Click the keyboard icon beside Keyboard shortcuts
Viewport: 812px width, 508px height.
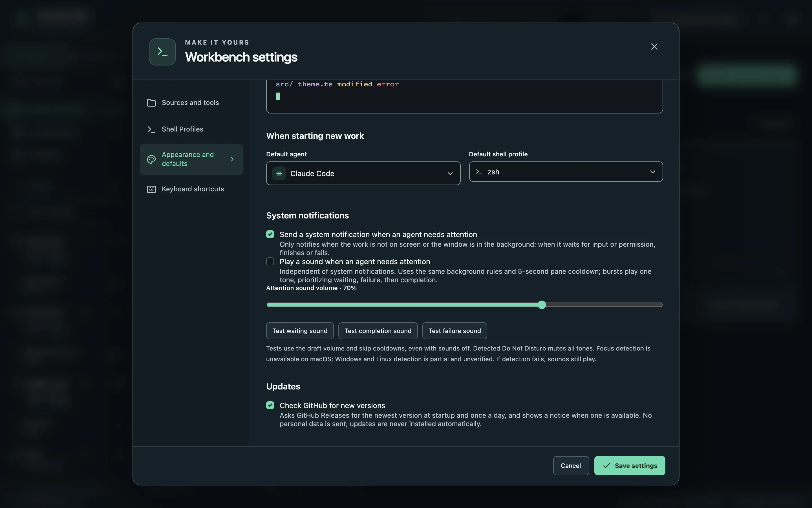tap(151, 189)
